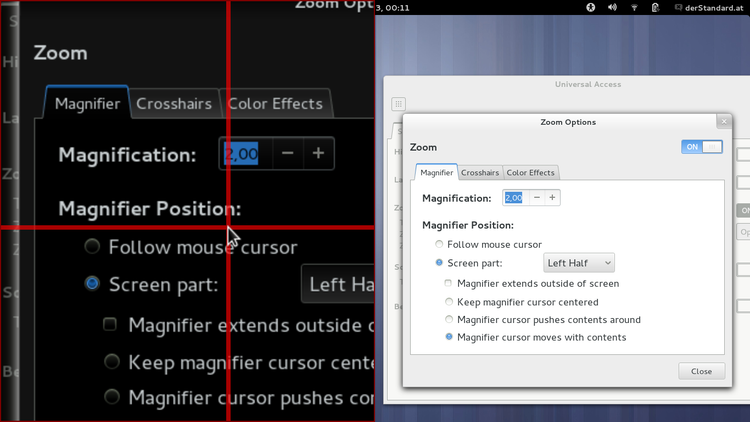The width and height of the screenshot is (750, 422).
Task: Open the network icon in the top bar
Action: 635,7
